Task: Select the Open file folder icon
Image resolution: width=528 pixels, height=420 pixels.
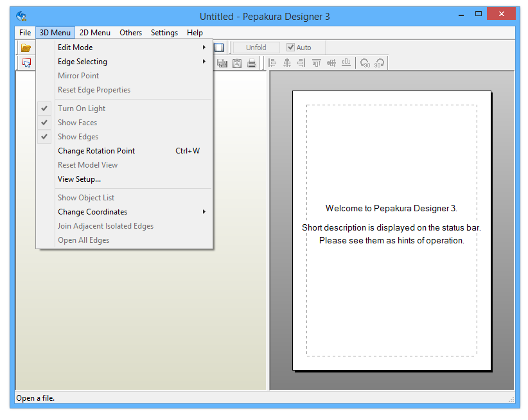Action: (26, 46)
